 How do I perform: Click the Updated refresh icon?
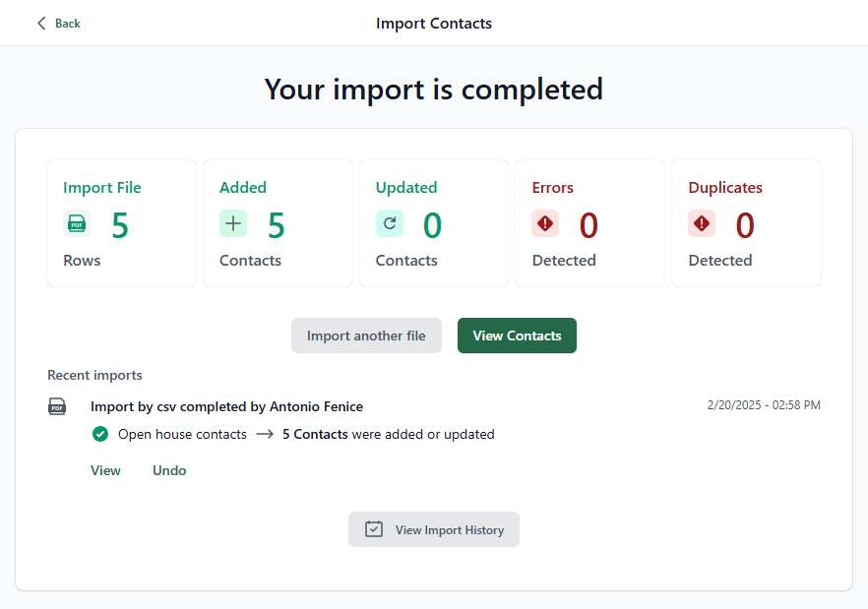point(390,223)
